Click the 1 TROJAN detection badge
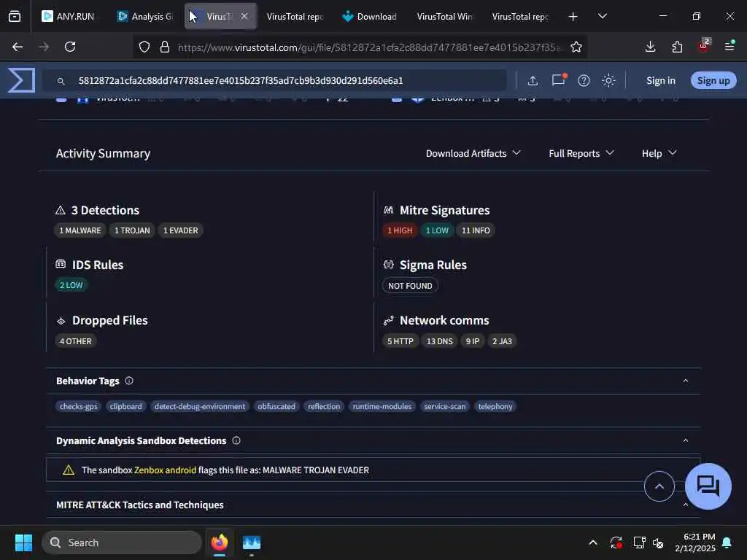This screenshot has width=747, height=560. (132, 230)
